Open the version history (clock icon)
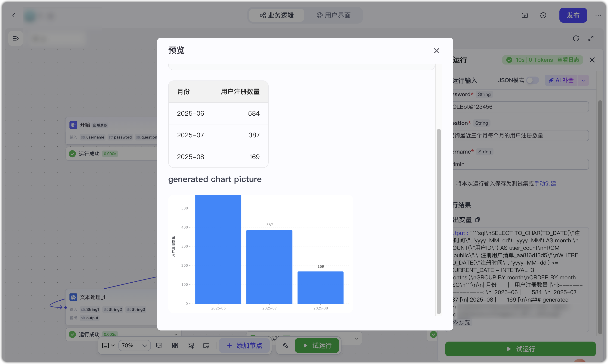The height and width of the screenshot is (364, 608). click(543, 15)
